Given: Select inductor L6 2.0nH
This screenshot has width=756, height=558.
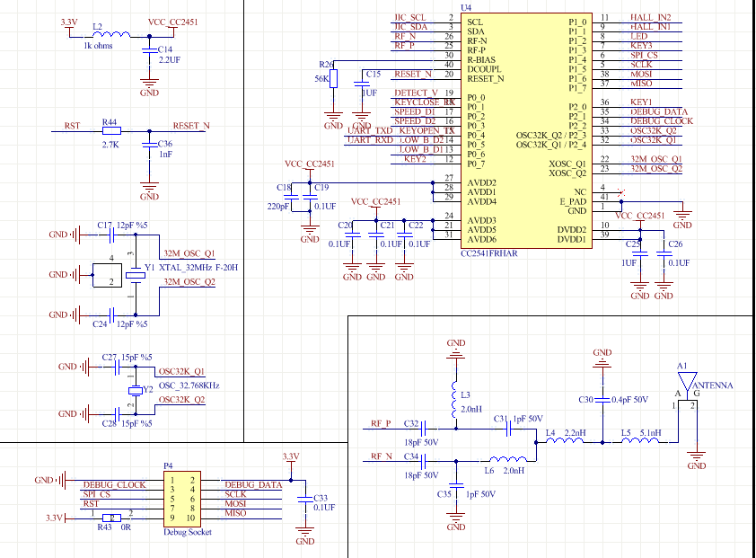Looking at the screenshot, I should 507,458.
